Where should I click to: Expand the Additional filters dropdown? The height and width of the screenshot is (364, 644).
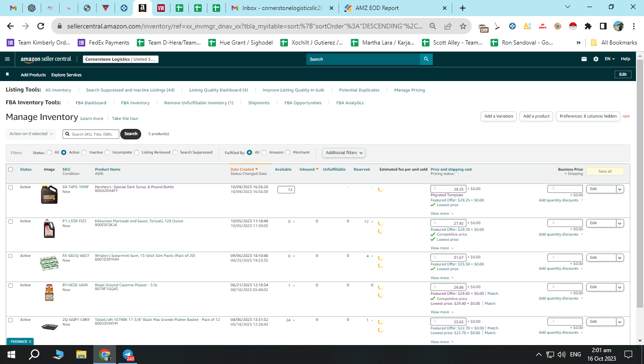tap(344, 153)
